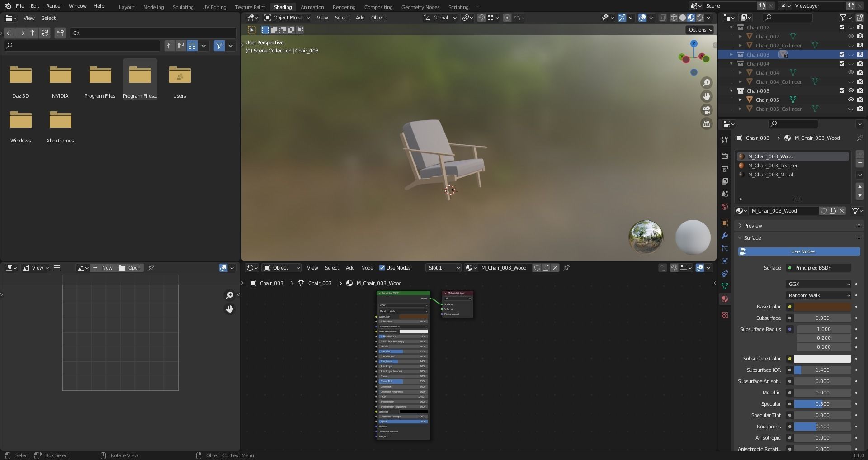The image size is (868, 460).
Task: Select rendered viewport shading
Action: click(700, 18)
